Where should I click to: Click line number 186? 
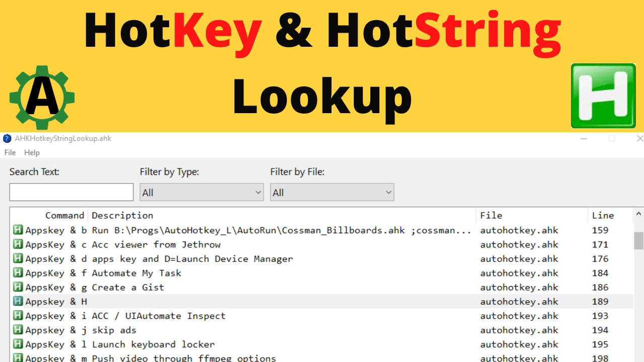click(600, 287)
